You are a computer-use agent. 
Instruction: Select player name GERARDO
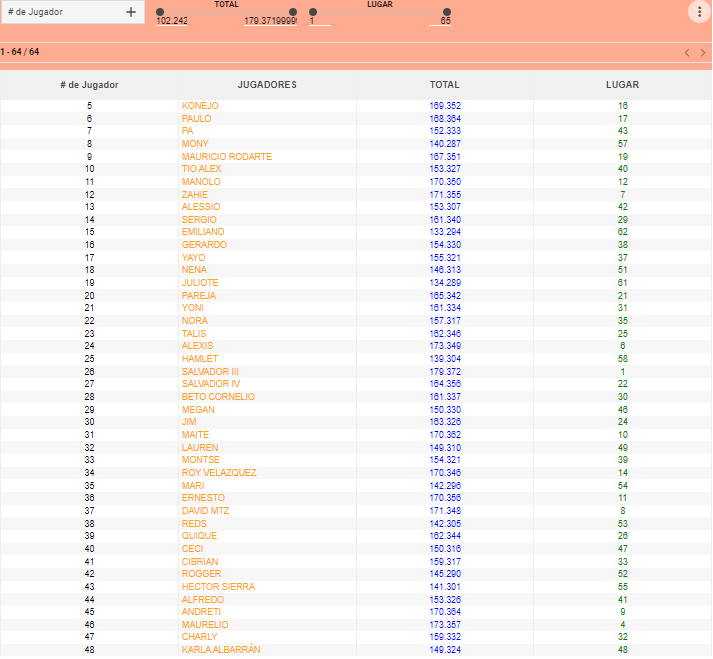(x=204, y=245)
